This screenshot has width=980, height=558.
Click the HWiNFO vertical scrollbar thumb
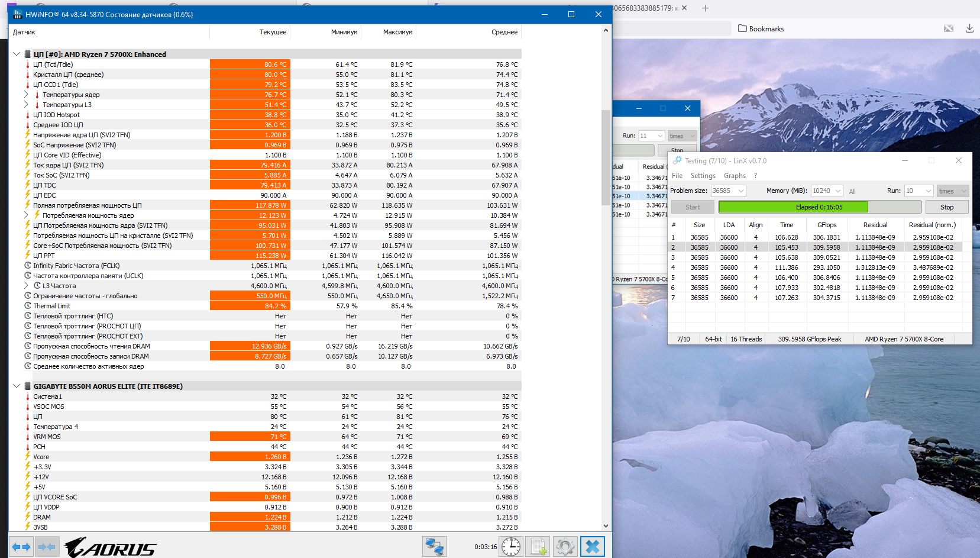606,157
